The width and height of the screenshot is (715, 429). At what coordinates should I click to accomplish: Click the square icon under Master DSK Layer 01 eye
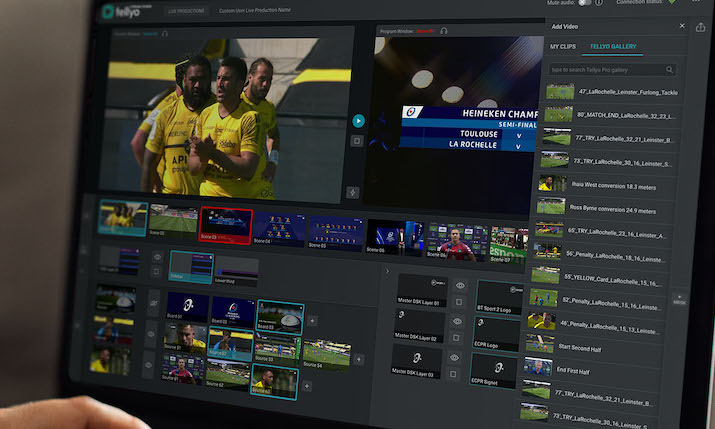[459, 302]
